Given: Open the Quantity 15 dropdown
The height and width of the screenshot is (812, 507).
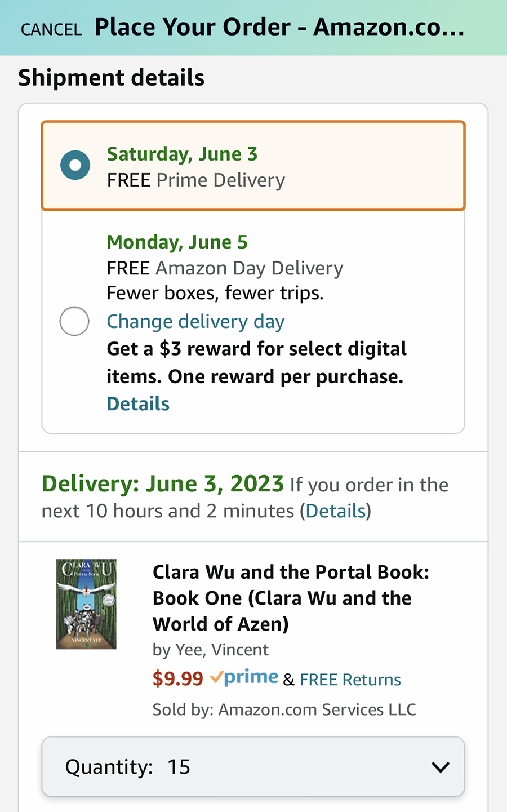Looking at the screenshot, I should [253, 766].
